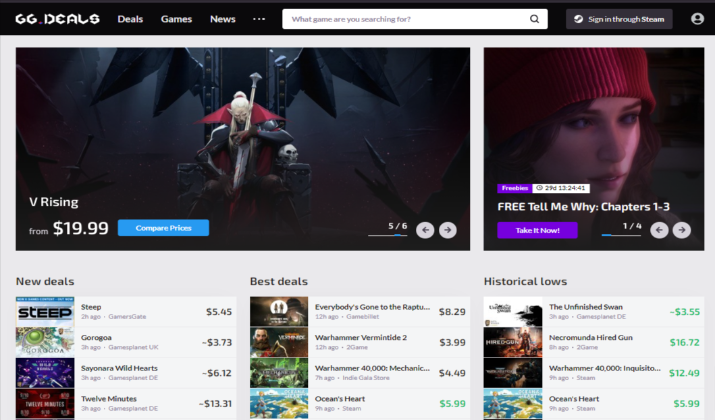
Task: Open Everybody's Gone to the Rapture deal
Action: tap(372, 307)
